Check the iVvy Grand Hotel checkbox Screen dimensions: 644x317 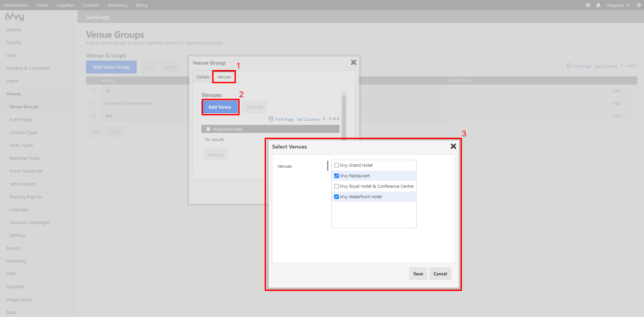pyautogui.click(x=336, y=165)
